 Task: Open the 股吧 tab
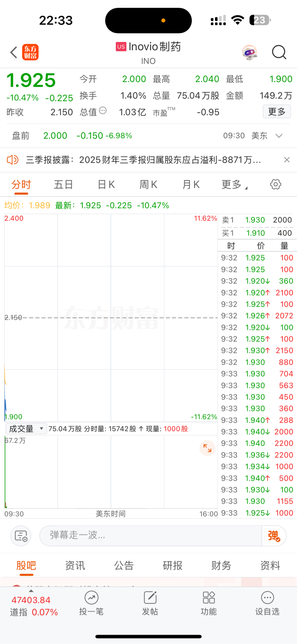click(26, 565)
